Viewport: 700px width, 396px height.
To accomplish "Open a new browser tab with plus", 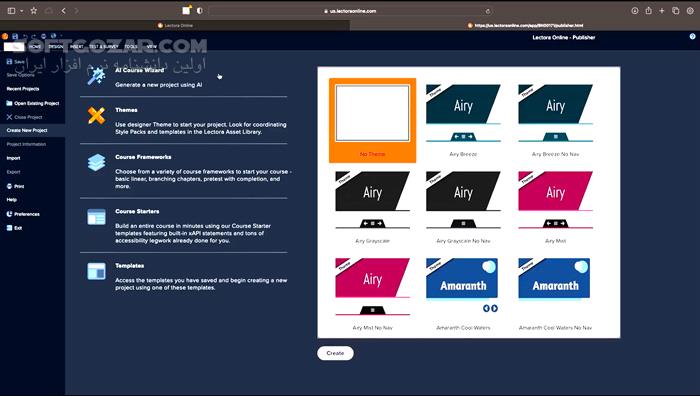I will pos(662,11).
